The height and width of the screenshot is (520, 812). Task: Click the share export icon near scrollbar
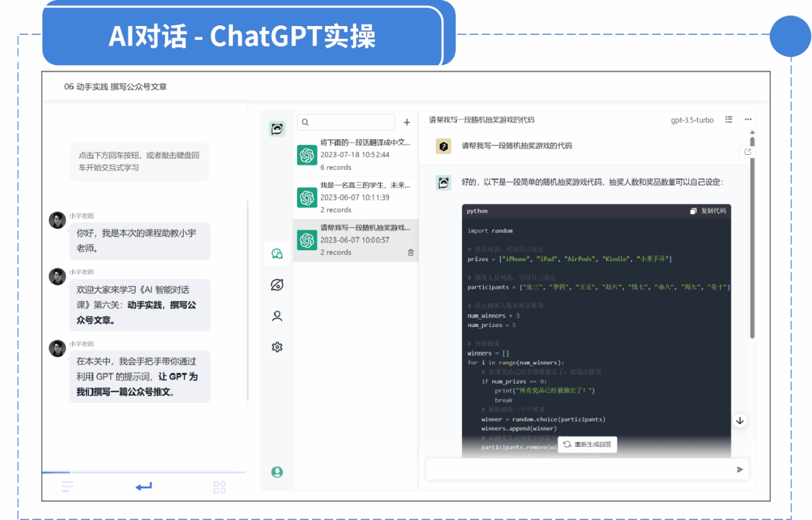(x=747, y=152)
